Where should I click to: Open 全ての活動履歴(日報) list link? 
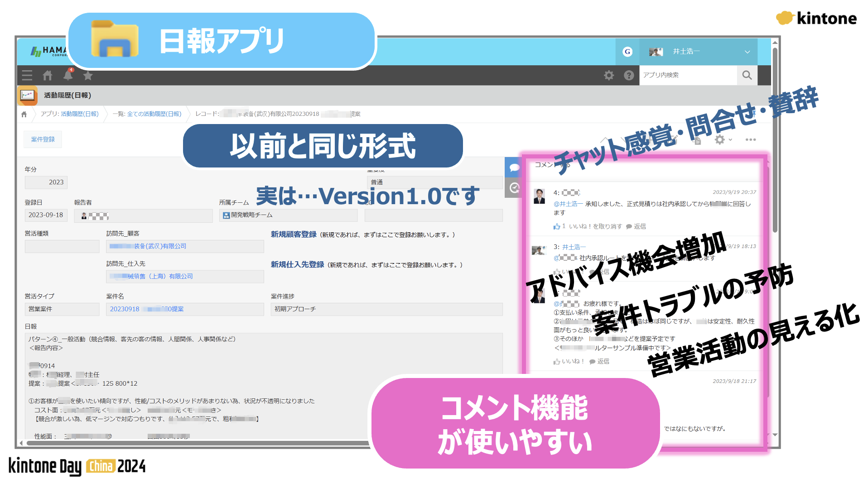(154, 114)
